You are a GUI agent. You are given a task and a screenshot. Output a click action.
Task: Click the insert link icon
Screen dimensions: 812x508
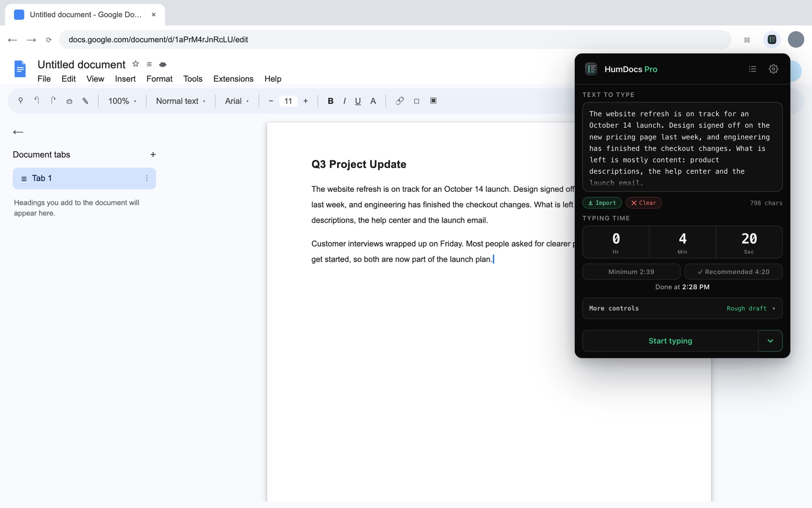(x=400, y=101)
